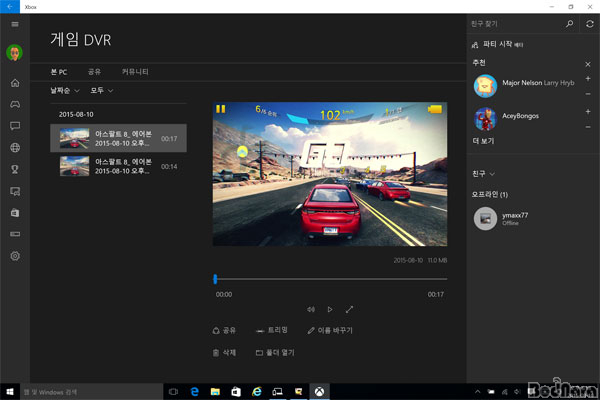600x400 pixels.
Task: Open File Explorer from taskbar
Action: tap(215, 392)
